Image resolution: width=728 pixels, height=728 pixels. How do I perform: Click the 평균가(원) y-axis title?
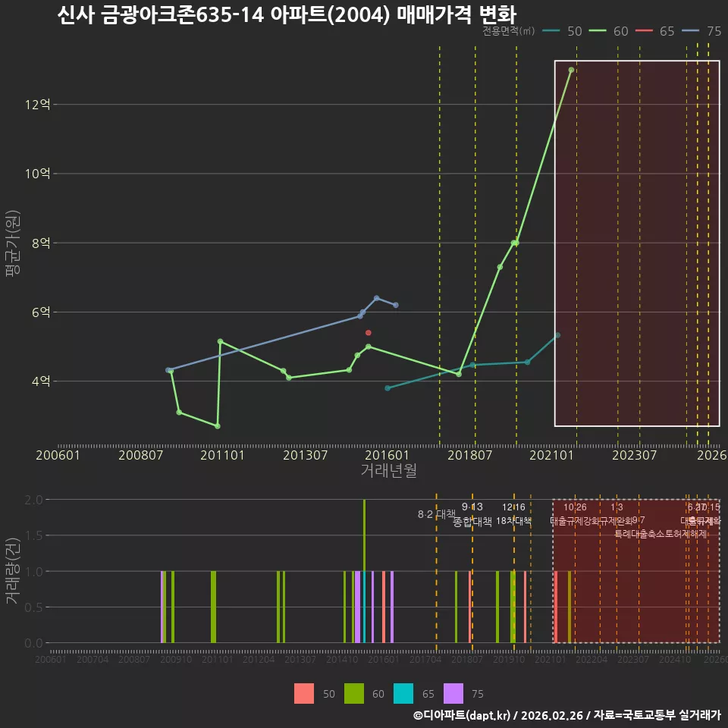click(13, 243)
